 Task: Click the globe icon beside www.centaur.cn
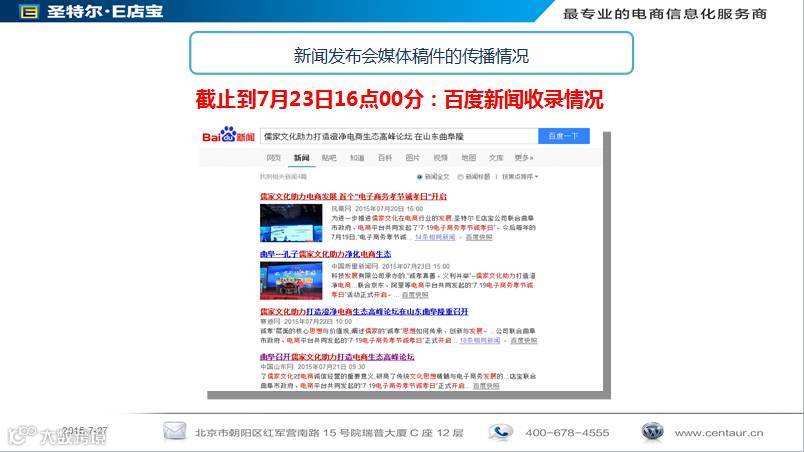pos(652,432)
